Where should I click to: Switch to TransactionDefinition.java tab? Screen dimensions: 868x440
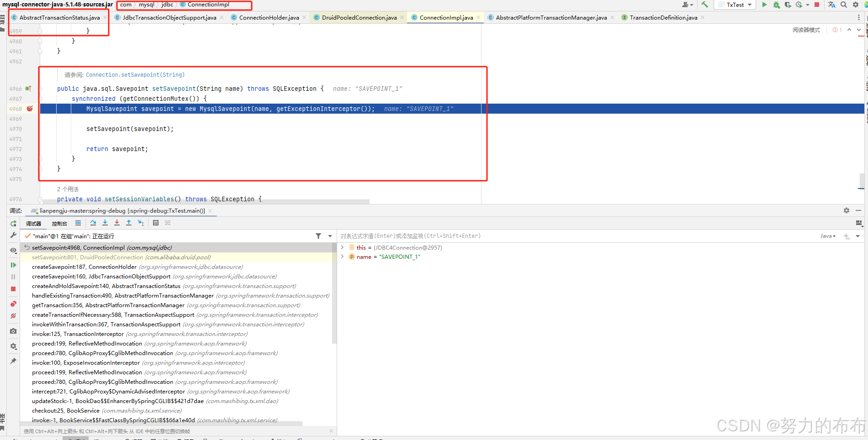663,17
